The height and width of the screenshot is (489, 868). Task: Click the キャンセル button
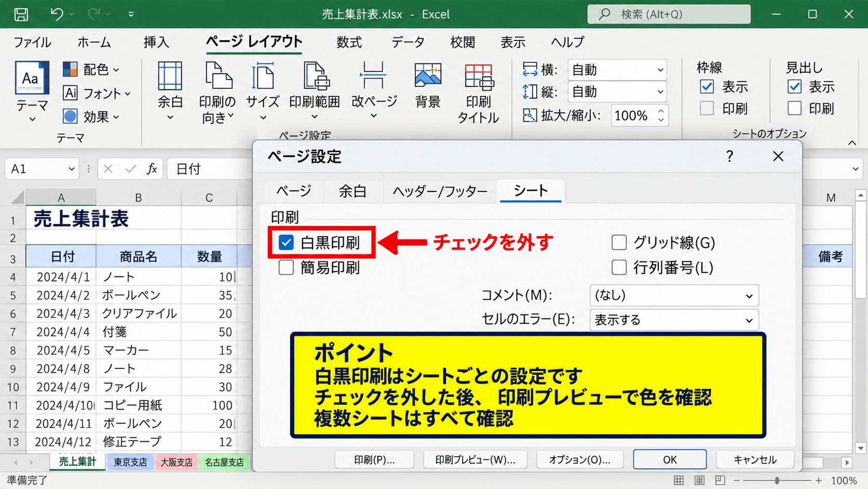(x=755, y=459)
